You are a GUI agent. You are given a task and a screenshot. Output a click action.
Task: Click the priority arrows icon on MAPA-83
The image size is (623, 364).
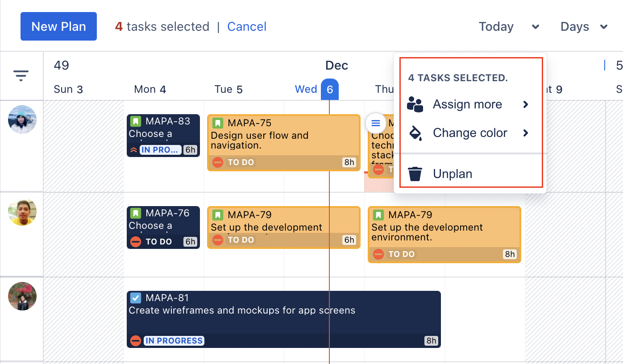[x=133, y=150]
